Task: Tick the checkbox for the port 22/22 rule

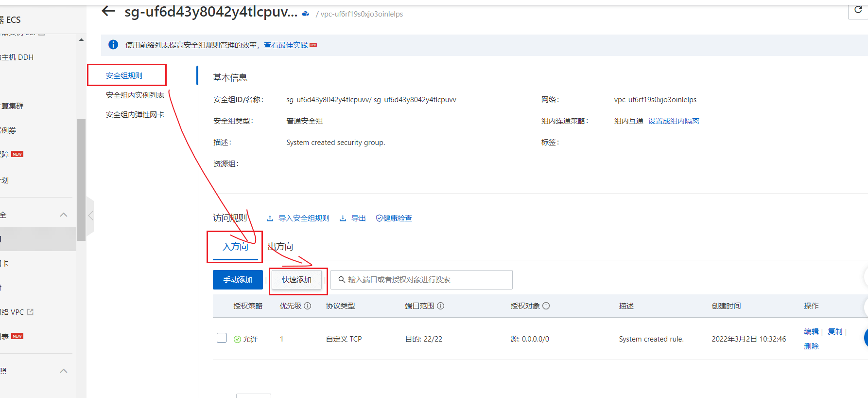Action: pos(222,338)
